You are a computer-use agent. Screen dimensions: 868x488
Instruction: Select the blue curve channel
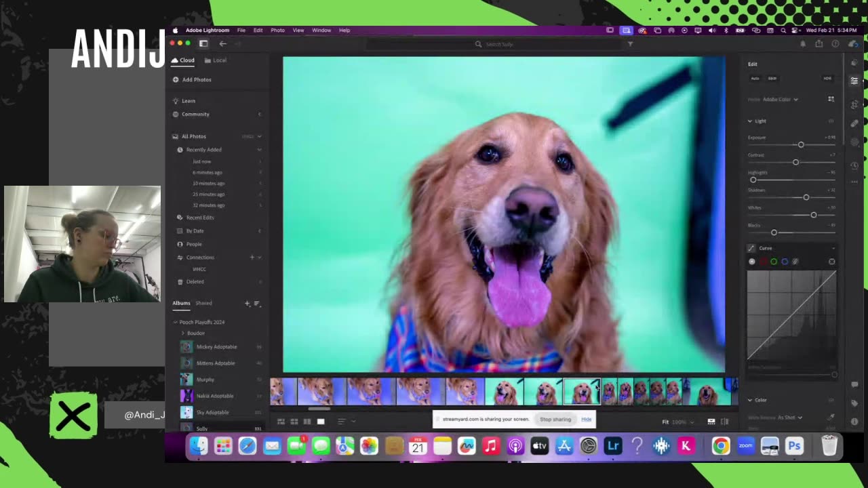[785, 262]
